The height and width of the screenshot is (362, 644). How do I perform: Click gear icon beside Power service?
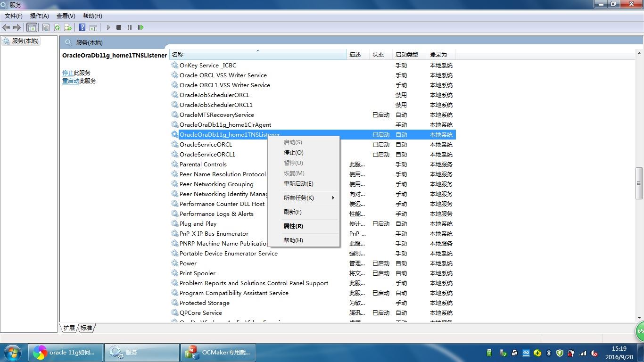(x=175, y=263)
